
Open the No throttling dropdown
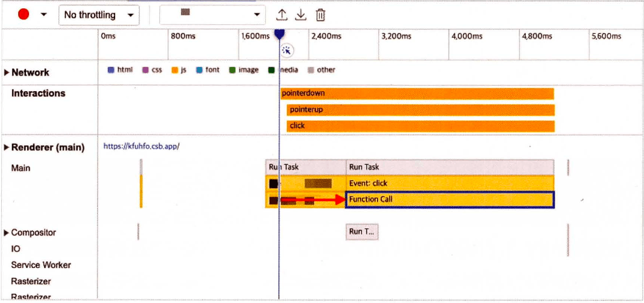pyautogui.click(x=98, y=15)
